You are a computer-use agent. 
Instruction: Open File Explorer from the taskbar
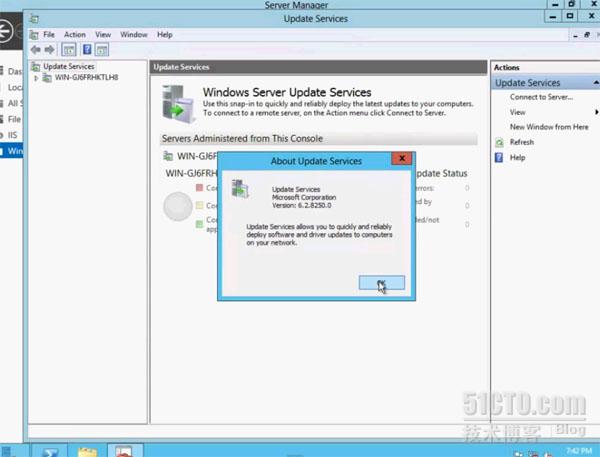pyautogui.click(x=87, y=451)
